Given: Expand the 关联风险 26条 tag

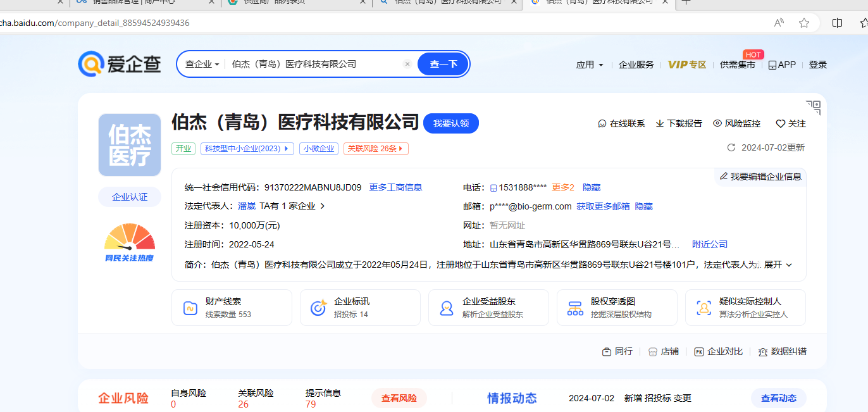Looking at the screenshot, I should [376, 149].
